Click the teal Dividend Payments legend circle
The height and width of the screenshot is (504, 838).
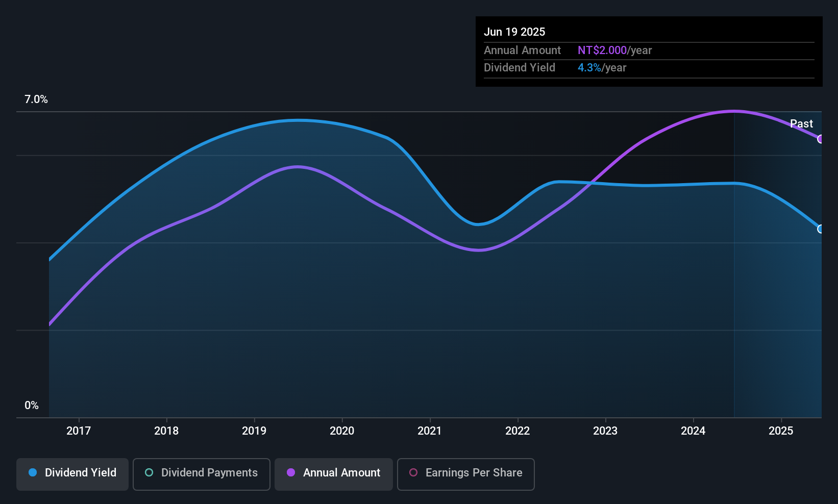(149, 472)
